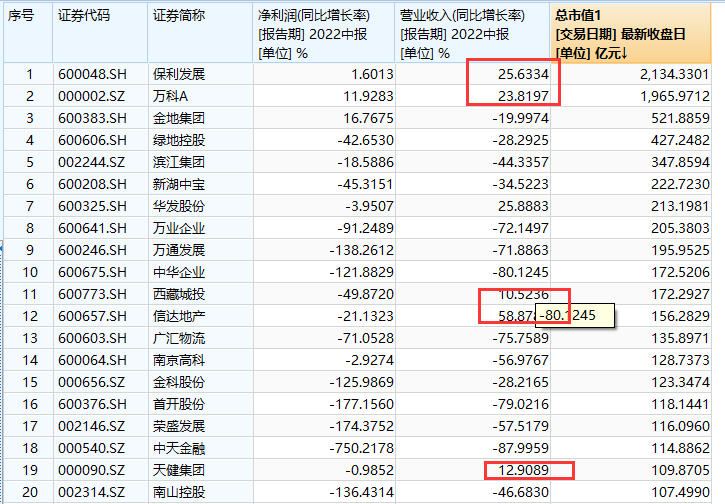Click market cap value 521.8859
725x504 pixels.
click(680, 118)
